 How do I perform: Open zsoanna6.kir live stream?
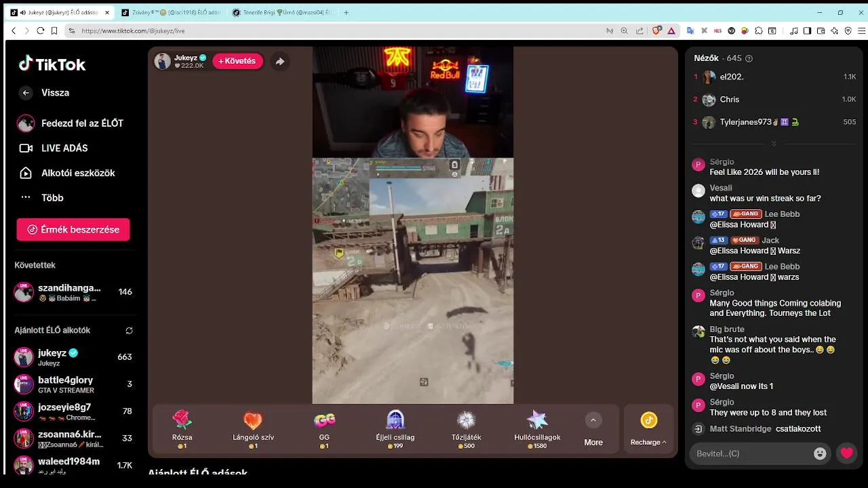pyautogui.click(x=75, y=439)
